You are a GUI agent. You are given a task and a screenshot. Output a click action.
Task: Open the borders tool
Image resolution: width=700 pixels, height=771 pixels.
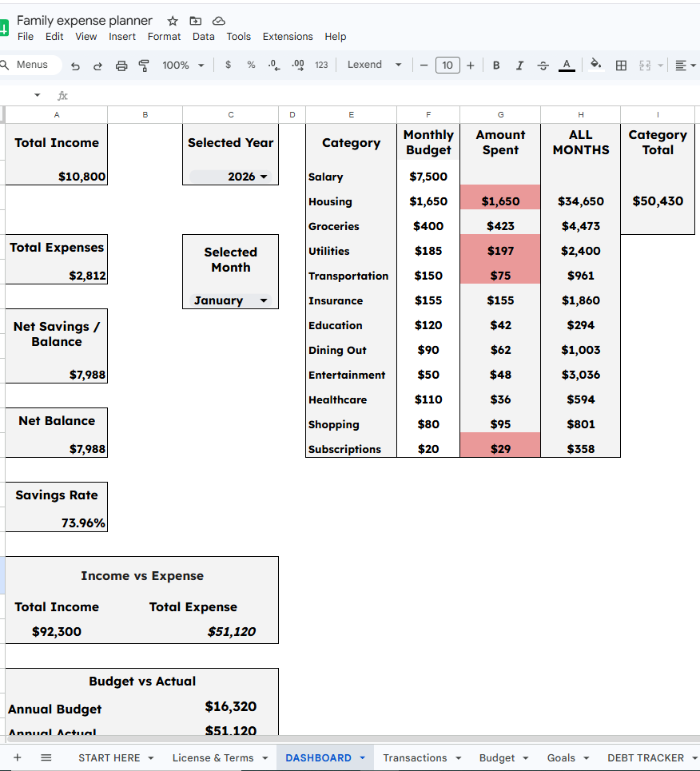pos(621,65)
